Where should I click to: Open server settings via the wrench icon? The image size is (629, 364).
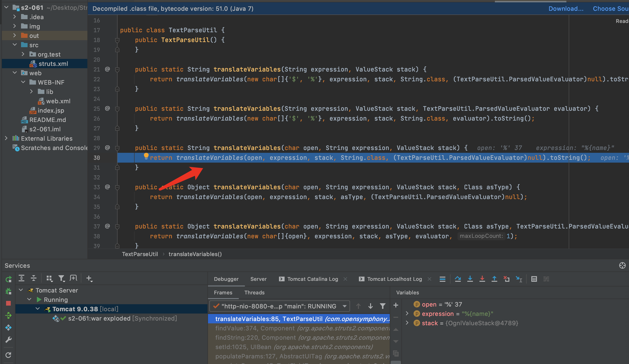coord(8,340)
